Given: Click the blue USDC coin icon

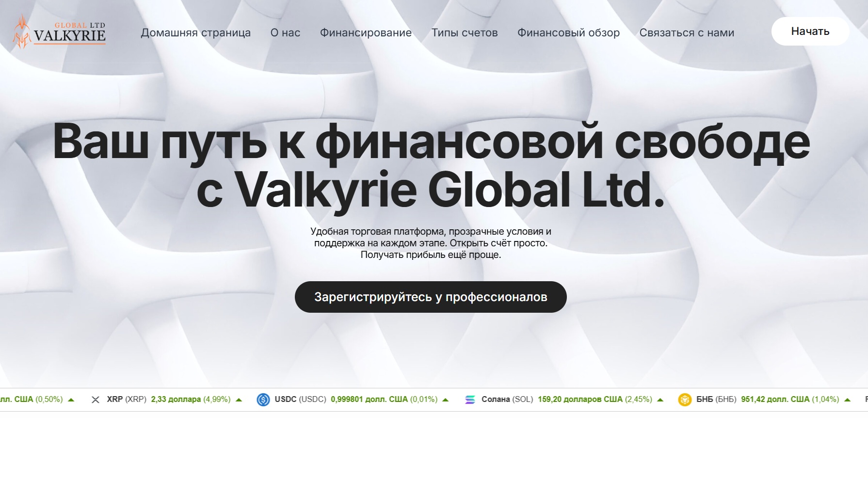Looking at the screenshot, I should pos(262,400).
